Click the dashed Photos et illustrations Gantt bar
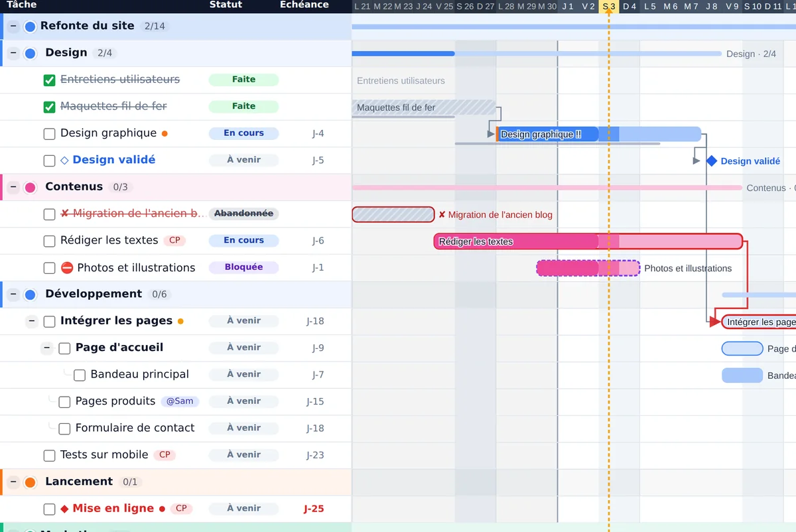This screenshot has width=796, height=532. point(588,268)
